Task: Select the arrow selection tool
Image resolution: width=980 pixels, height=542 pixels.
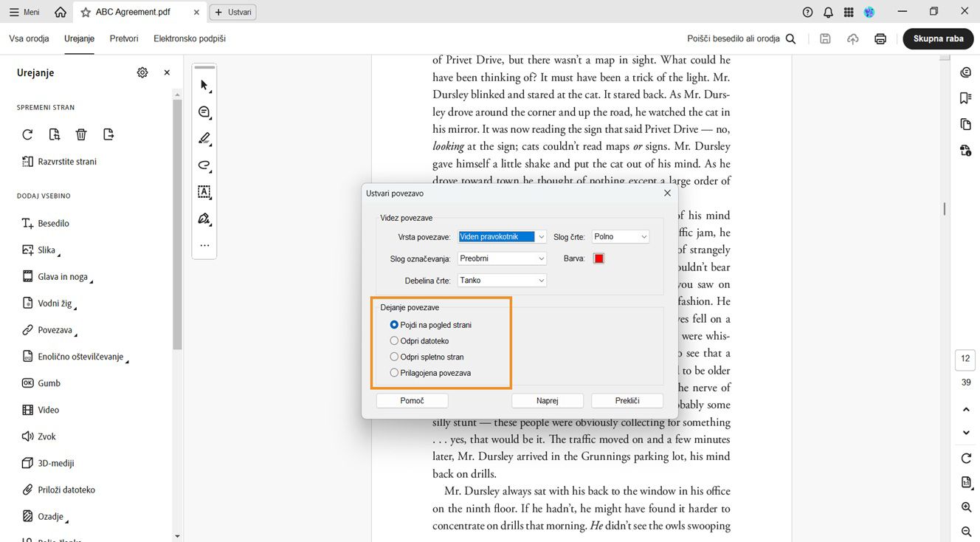Action: (204, 86)
